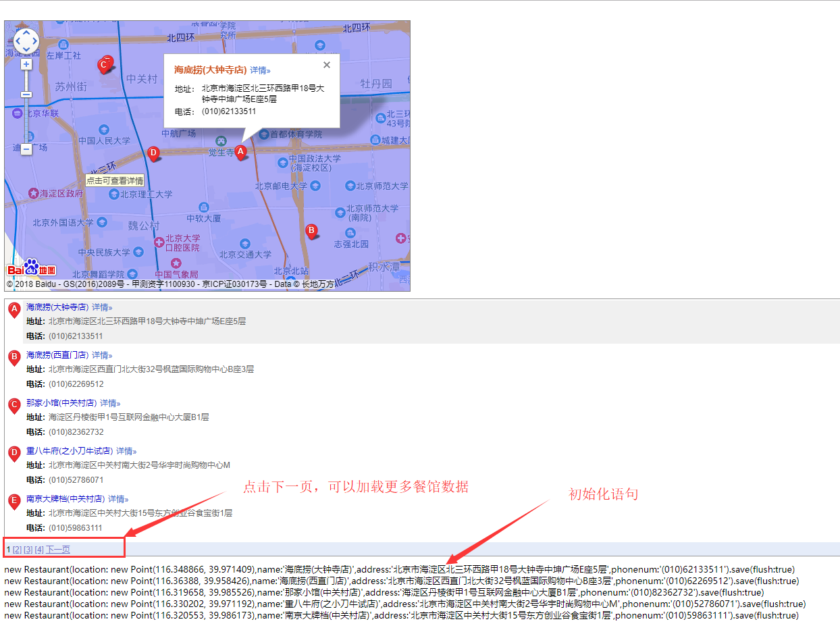Open 海底捞(大钟寺店) in the results list
840x630 pixels.
(57, 307)
